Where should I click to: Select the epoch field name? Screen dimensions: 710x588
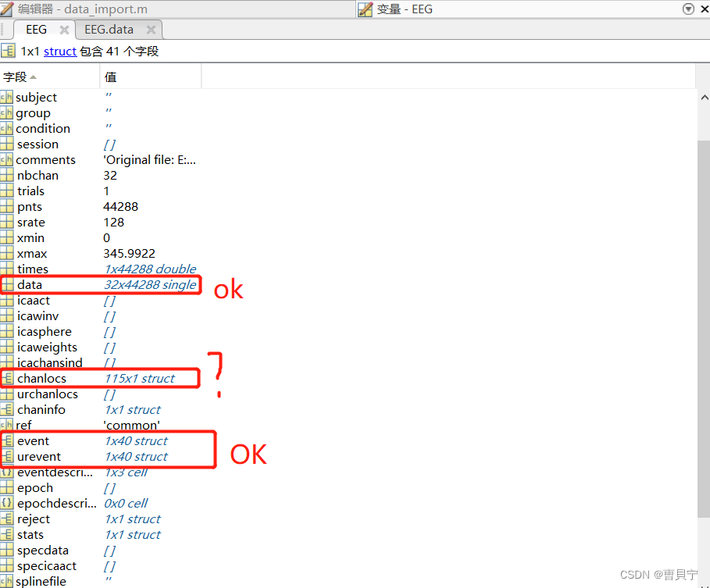tap(35, 488)
